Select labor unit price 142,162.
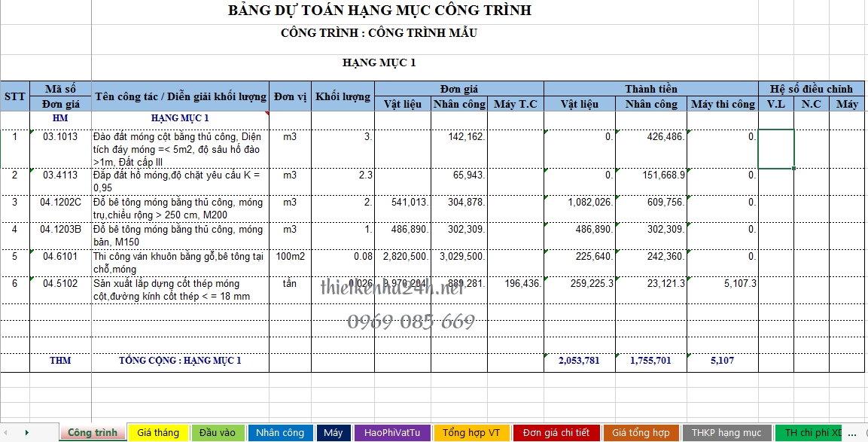The image size is (868, 442). click(x=459, y=149)
